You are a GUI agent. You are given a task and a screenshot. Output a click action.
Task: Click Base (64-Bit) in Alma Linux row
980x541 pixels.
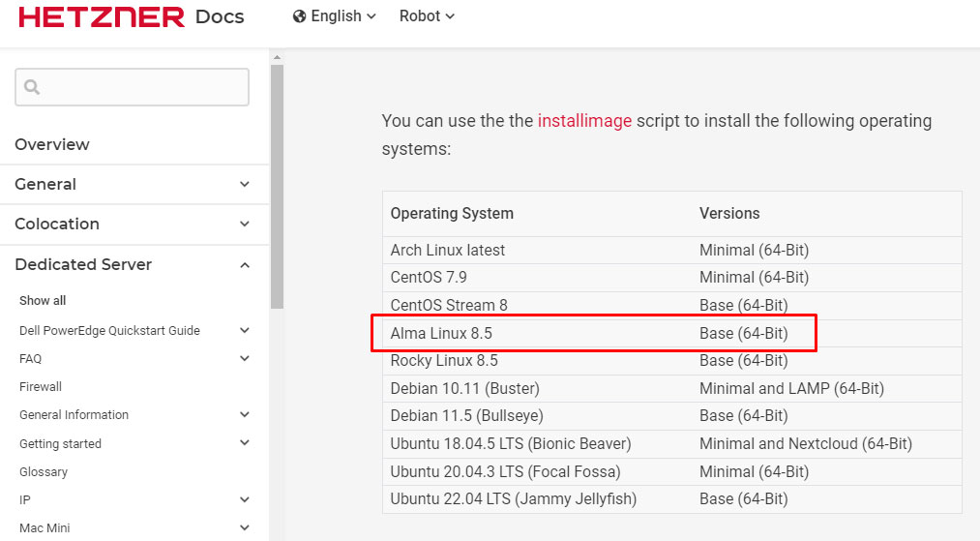click(x=743, y=333)
